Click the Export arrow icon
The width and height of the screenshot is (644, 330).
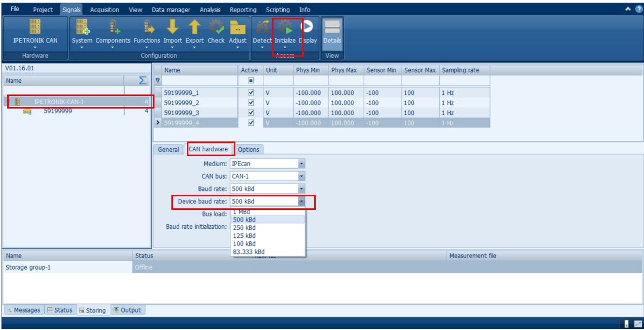[x=194, y=28]
